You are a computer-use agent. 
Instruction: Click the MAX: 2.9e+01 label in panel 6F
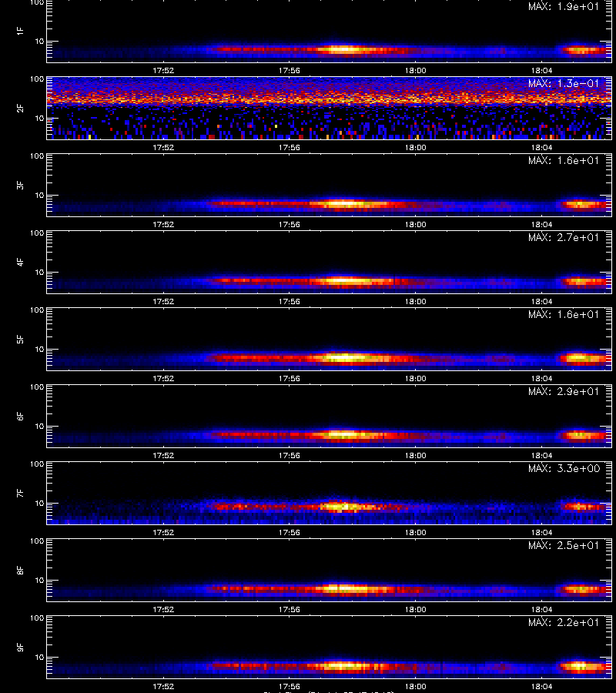point(564,391)
